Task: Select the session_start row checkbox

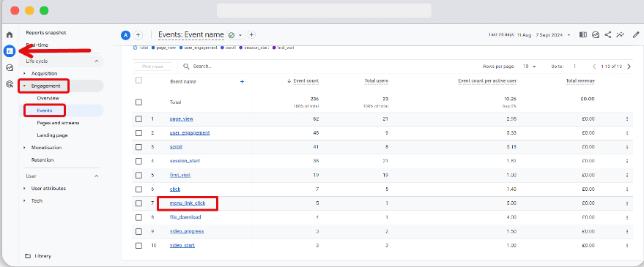Action: tap(138, 161)
